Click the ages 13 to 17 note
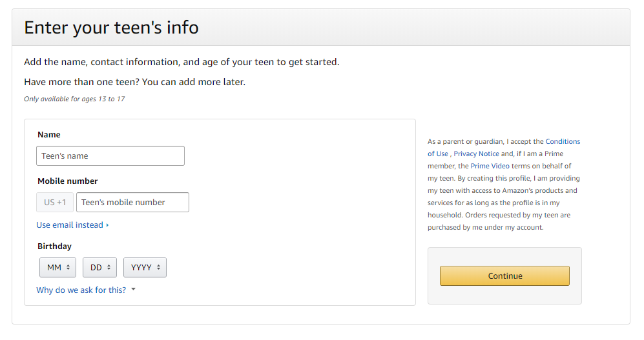 [x=74, y=99]
